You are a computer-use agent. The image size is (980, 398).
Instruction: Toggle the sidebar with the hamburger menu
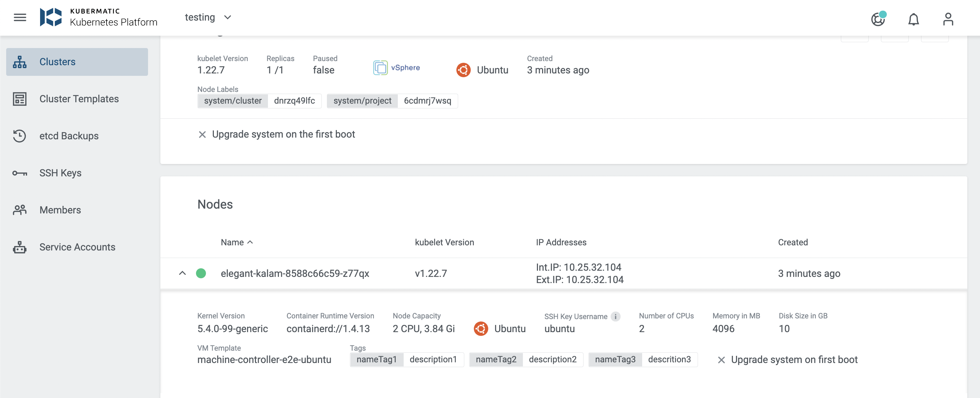(20, 17)
